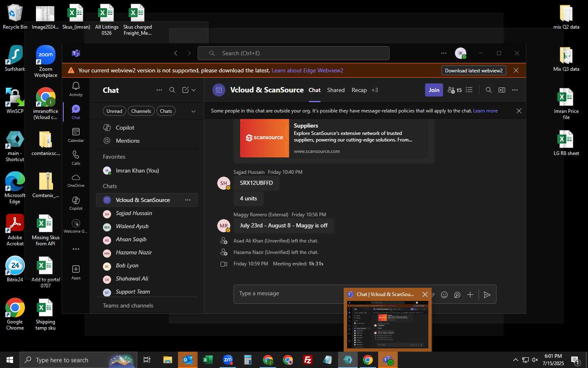Screen dimensions: 588x368
Task: Filter chat list by Chats
Action: [x=166, y=111]
